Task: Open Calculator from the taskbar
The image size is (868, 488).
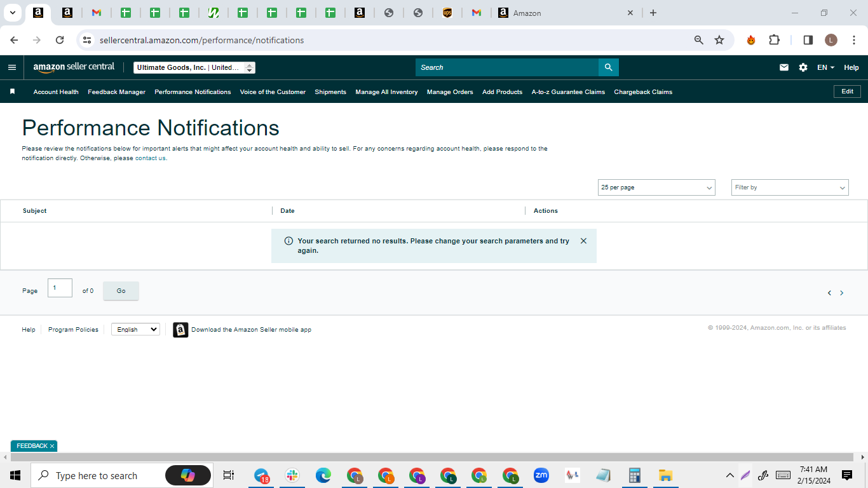Action: (634, 475)
